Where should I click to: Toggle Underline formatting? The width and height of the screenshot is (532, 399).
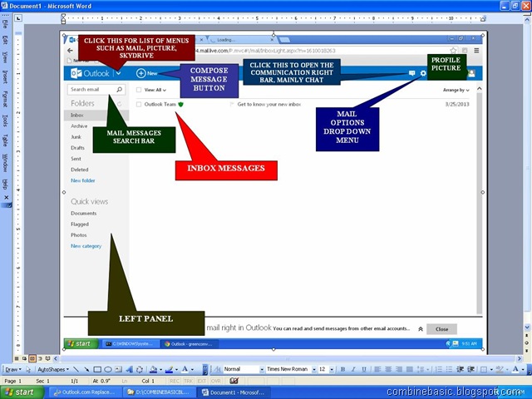coord(364,369)
